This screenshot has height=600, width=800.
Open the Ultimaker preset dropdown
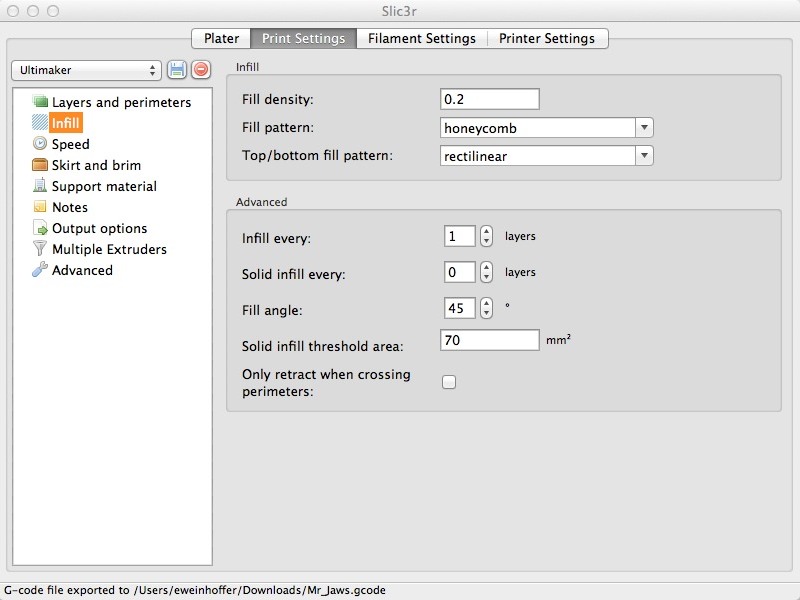point(86,70)
